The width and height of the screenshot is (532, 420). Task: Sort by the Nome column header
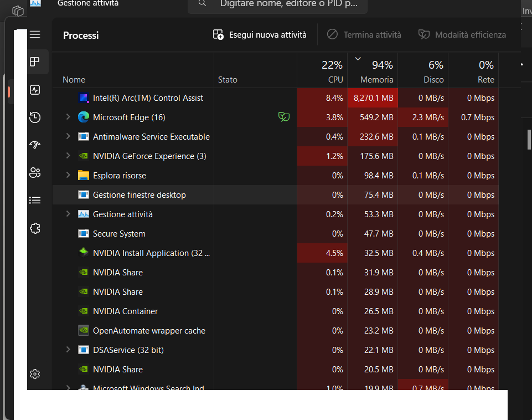coord(133,70)
